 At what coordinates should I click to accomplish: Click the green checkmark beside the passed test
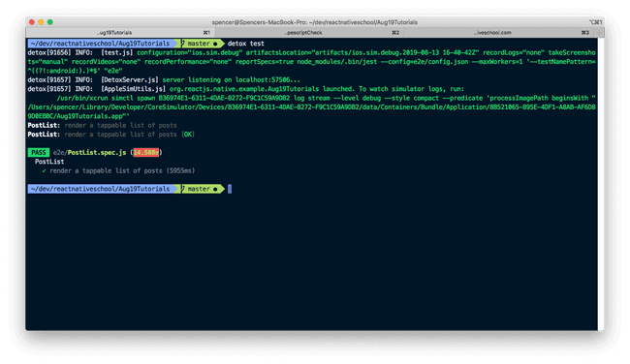(x=44, y=171)
